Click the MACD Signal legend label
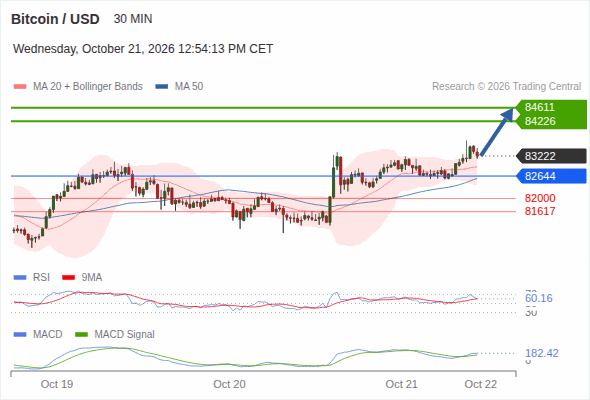This screenshot has width=590, height=400. pos(125,335)
